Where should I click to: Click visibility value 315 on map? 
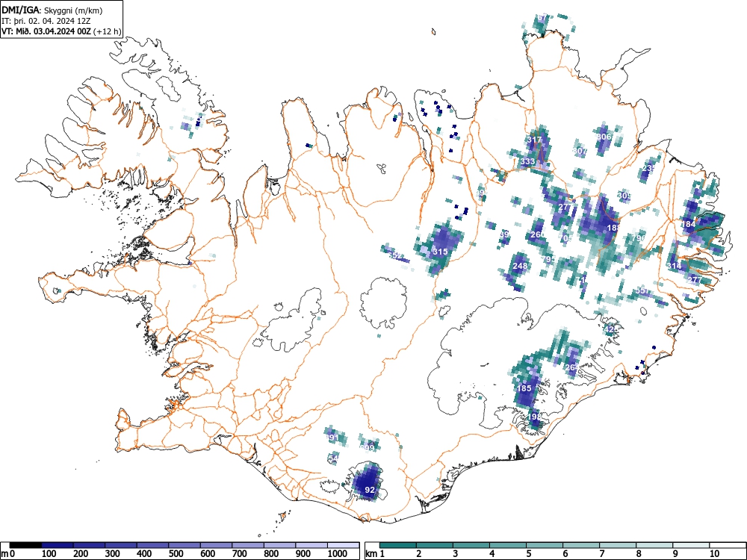(440, 252)
